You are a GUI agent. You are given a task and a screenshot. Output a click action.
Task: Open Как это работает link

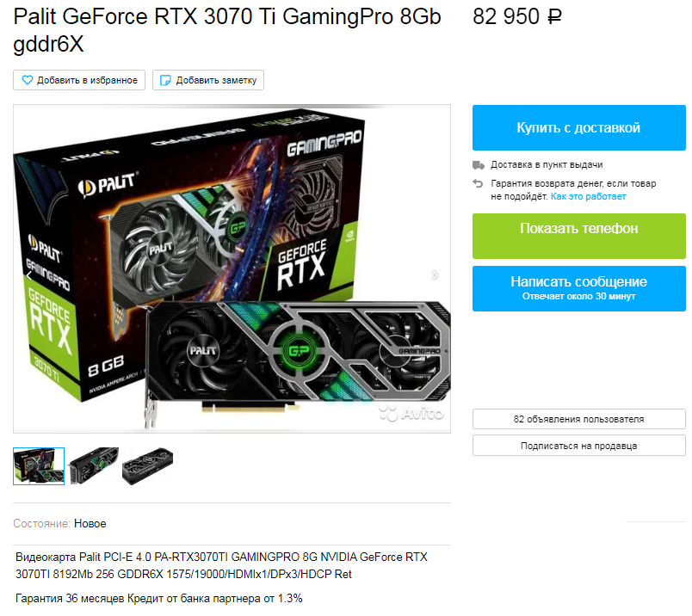[x=588, y=196]
